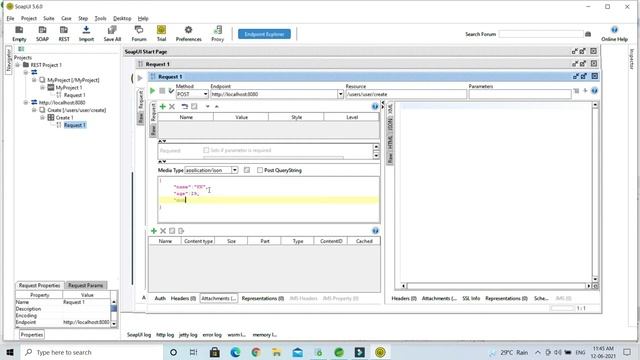The image size is (640, 360).
Task: Open the Media Type dropdown
Action: (234, 170)
